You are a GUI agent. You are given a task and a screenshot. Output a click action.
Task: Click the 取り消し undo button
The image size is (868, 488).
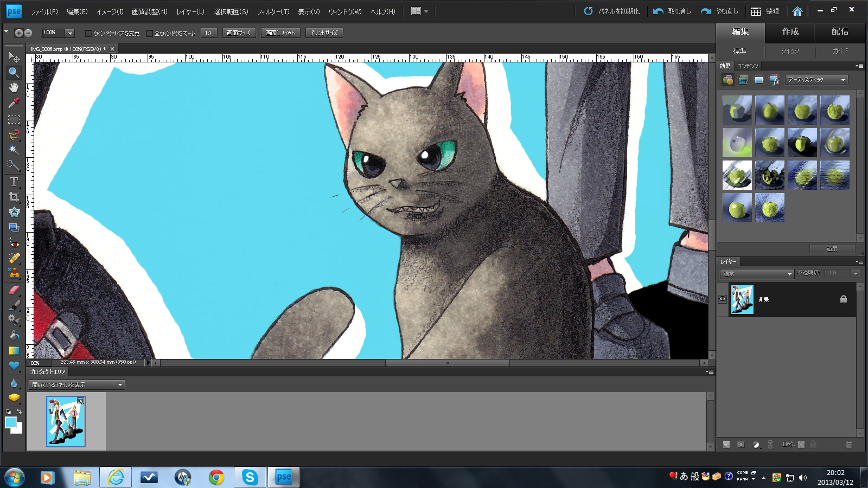[672, 11]
